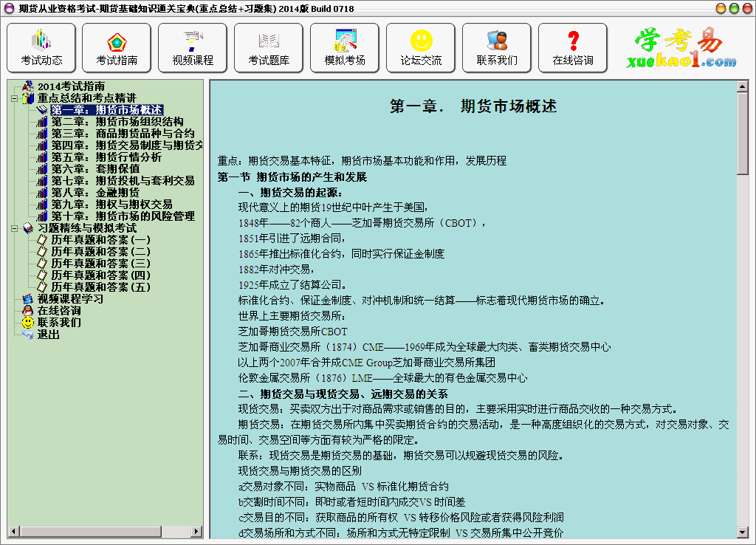
Task: Select 在线咨询 in the tree
Action: pos(59,311)
